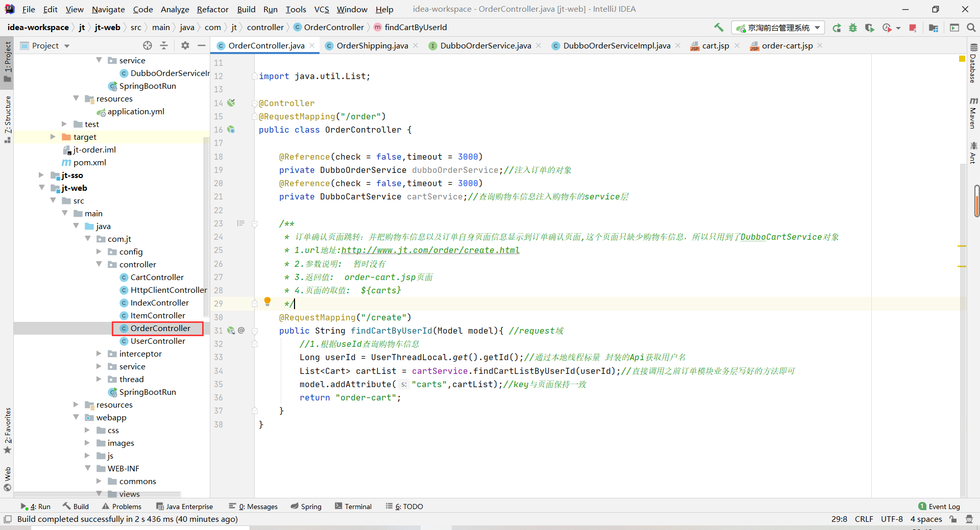
Task: Click gutter icon on line 16
Action: (x=231, y=130)
